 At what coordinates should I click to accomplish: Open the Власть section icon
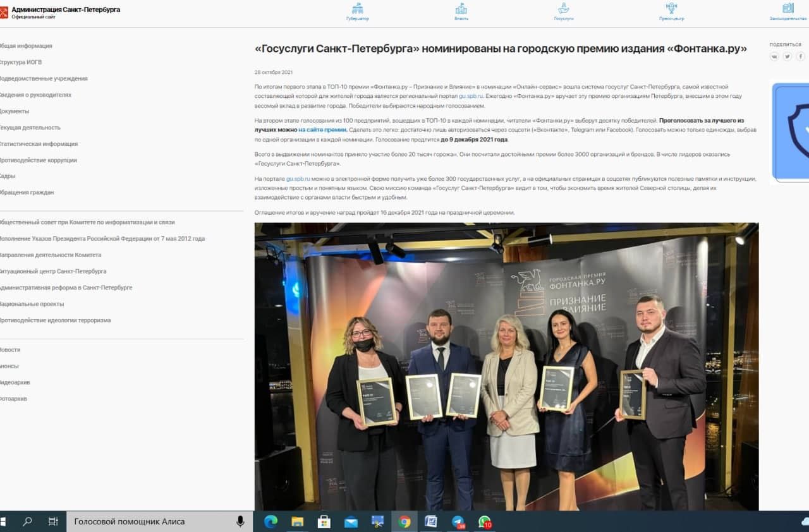point(461,8)
